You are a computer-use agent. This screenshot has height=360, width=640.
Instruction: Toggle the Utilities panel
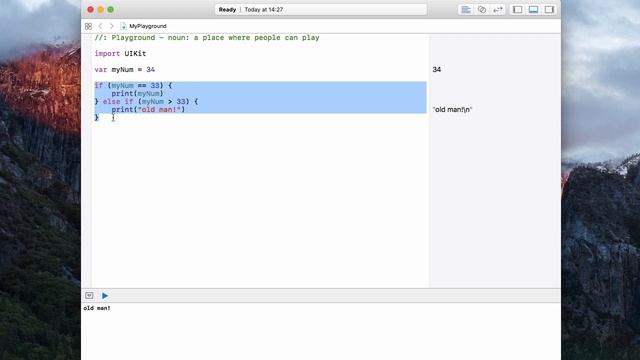pyautogui.click(x=549, y=9)
